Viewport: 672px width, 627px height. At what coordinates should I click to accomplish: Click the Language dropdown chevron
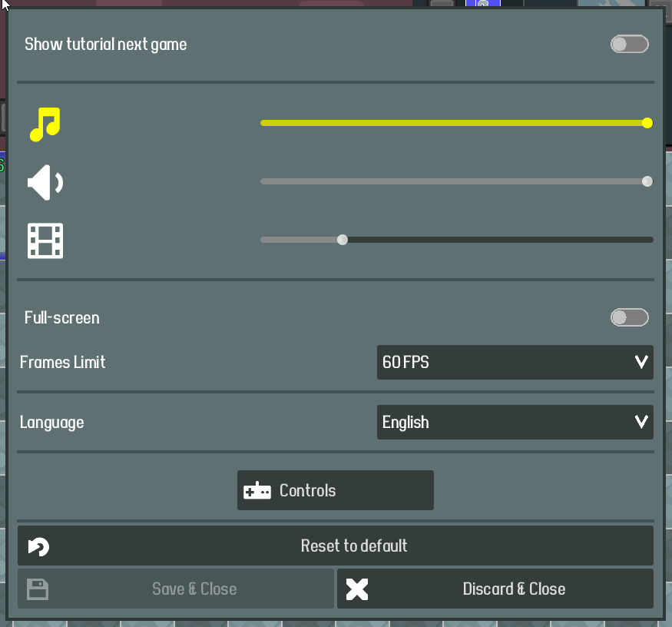coord(641,422)
